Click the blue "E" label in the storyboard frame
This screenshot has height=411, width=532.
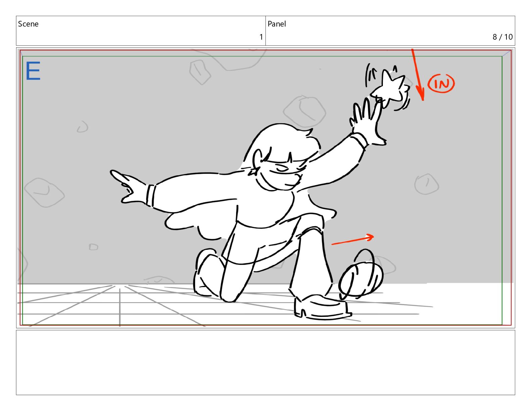pos(33,72)
